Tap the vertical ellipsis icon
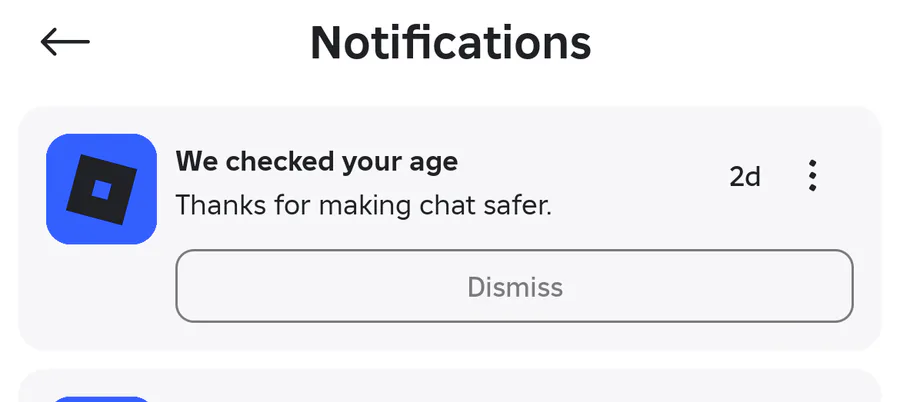This screenshot has height=402, width=900. tap(812, 176)
